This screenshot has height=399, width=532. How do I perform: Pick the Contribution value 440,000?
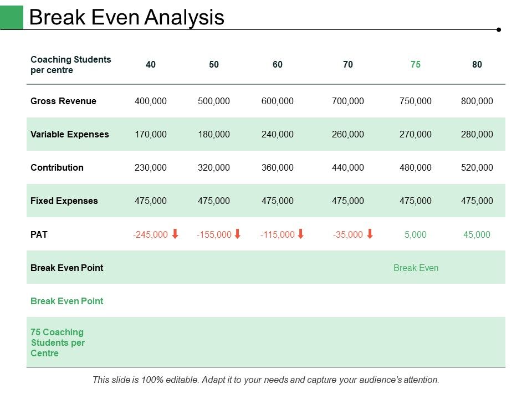coord(348,167)
